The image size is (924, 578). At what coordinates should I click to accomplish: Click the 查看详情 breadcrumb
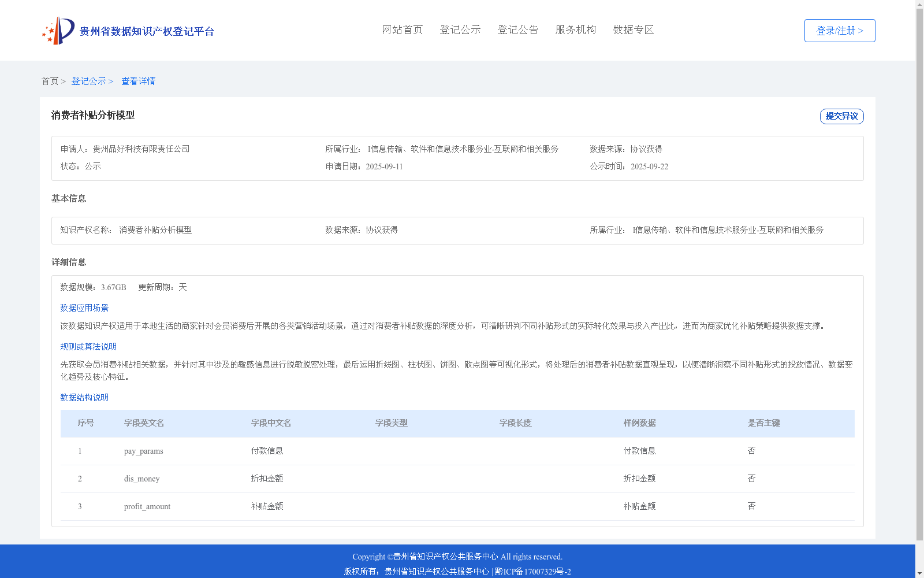point(138,81)
